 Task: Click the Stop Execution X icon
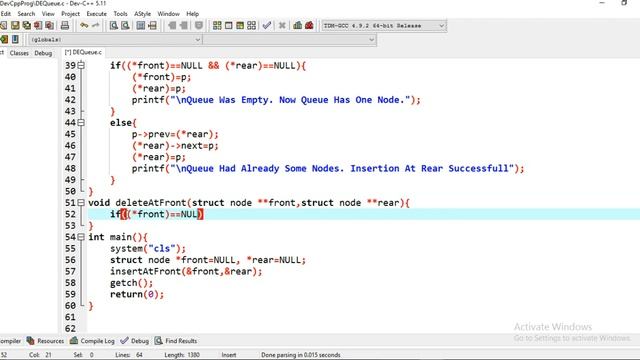282,26
